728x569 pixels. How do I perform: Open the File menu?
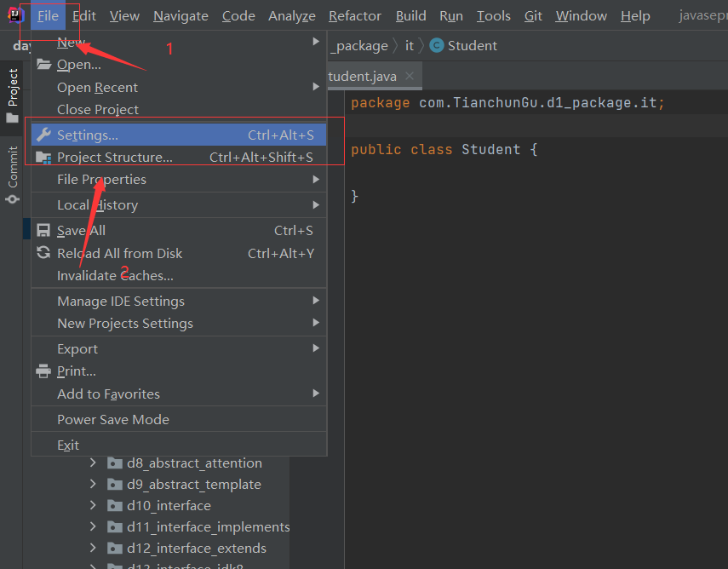click(48, 16)
